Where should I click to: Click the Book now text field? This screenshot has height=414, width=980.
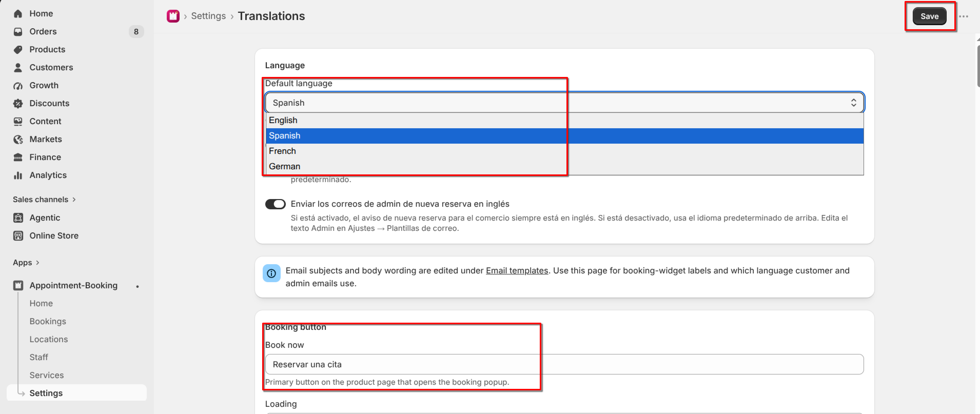pyautogui.click(x=565, y=364)
